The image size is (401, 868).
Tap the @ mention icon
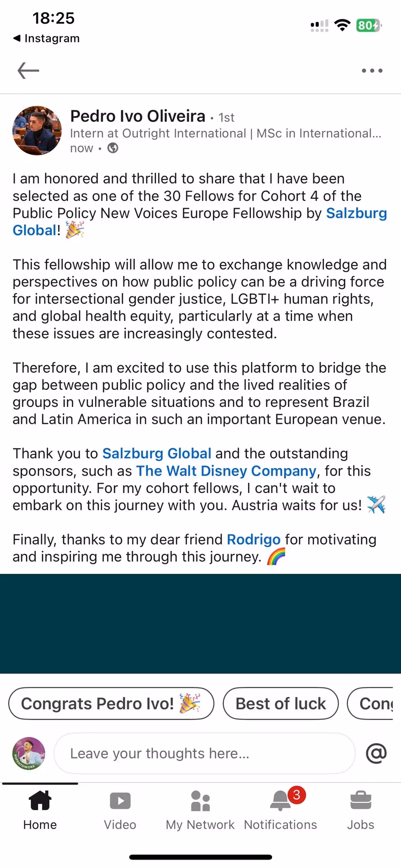tap(376, 753)
